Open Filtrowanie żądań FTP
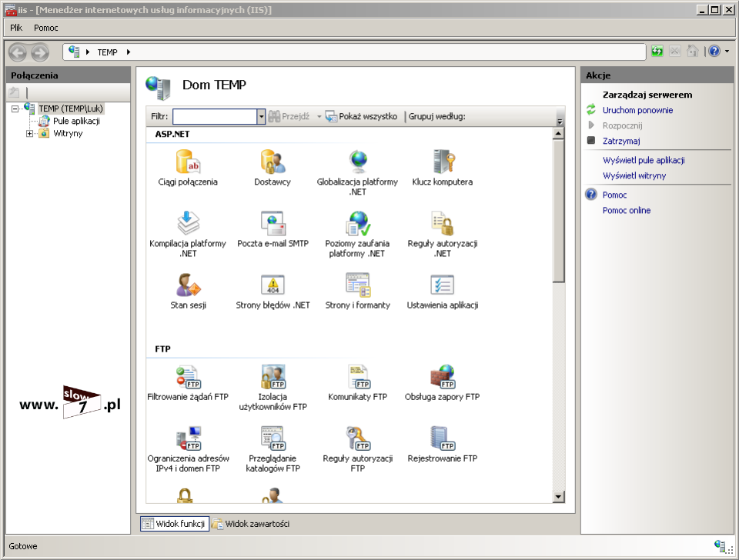Image resolution: width=739 pixels, height=560 pixels. point(188,383)
